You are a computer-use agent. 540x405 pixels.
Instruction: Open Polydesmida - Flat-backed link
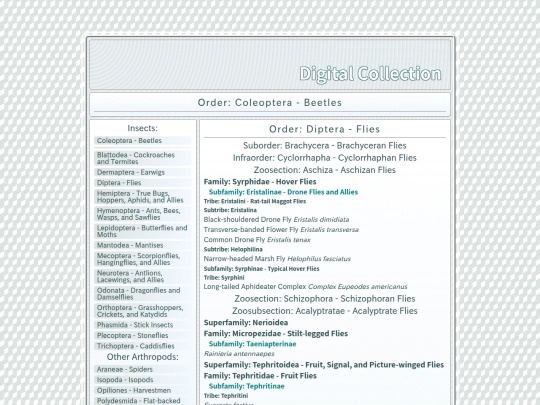tap(143, 401)
